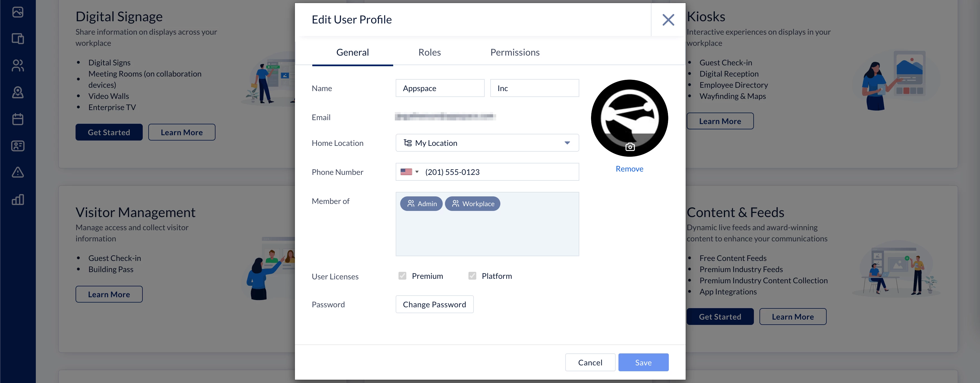Click the map pin location sidebar icon
The image size is (980, 383).
coord(18,92)
